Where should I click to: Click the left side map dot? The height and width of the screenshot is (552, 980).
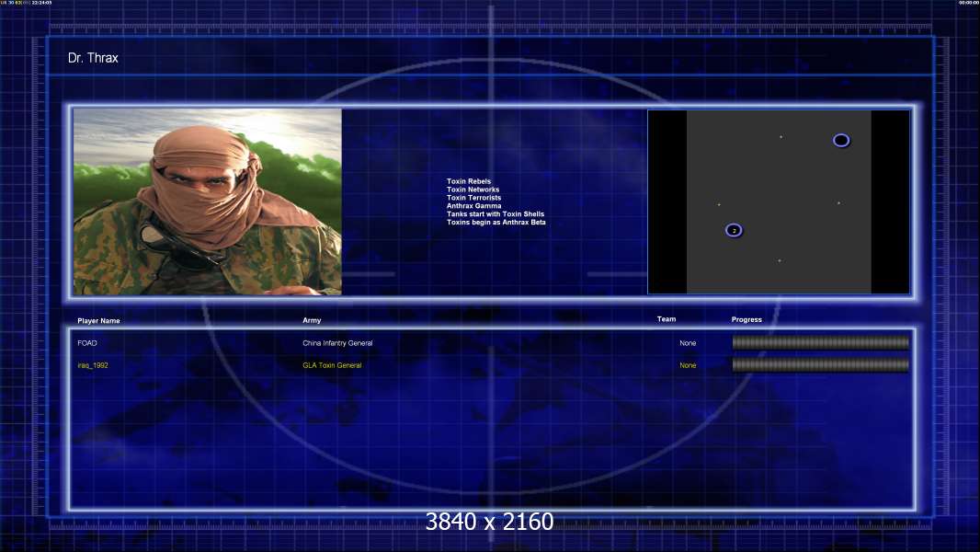pos(719,204)
